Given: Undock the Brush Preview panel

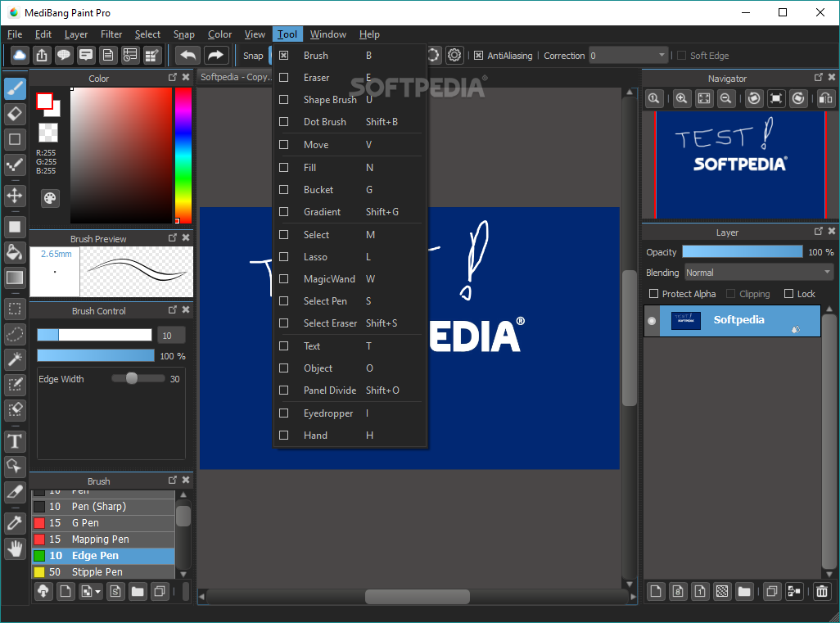Looking at the screenshot, I should (173, 238).
